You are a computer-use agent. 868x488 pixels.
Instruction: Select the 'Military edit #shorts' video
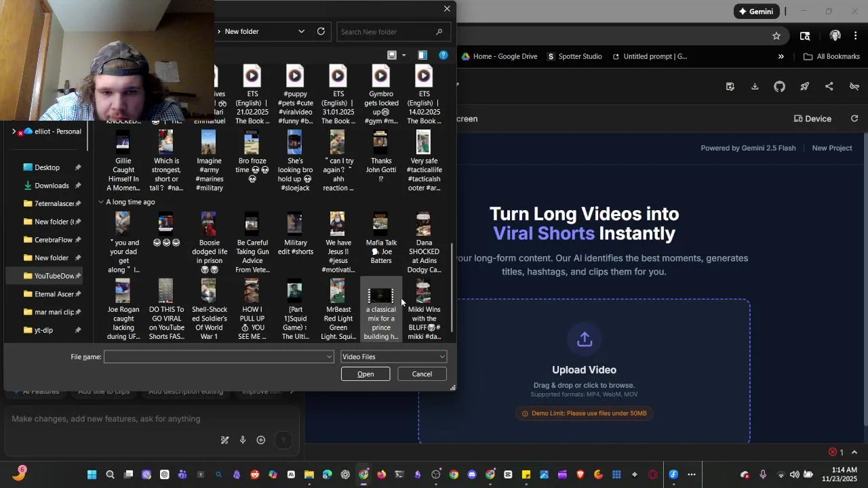(295, 234)
